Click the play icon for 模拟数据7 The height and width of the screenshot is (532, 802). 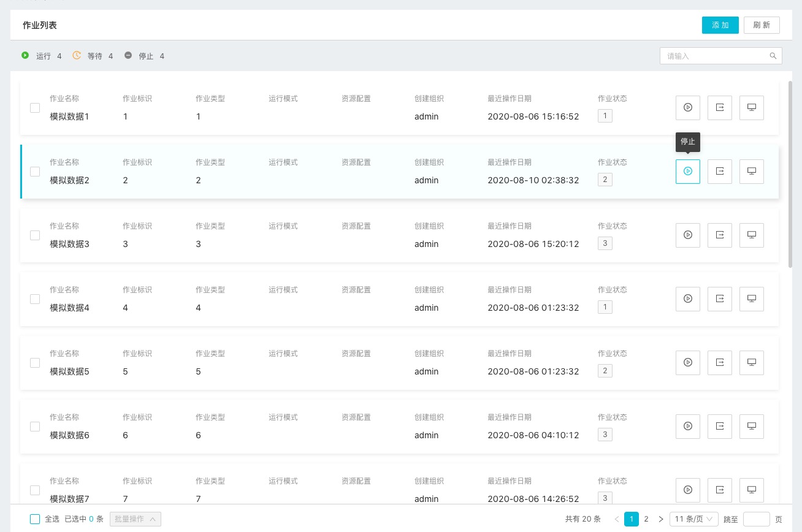(x=688, y=490)
